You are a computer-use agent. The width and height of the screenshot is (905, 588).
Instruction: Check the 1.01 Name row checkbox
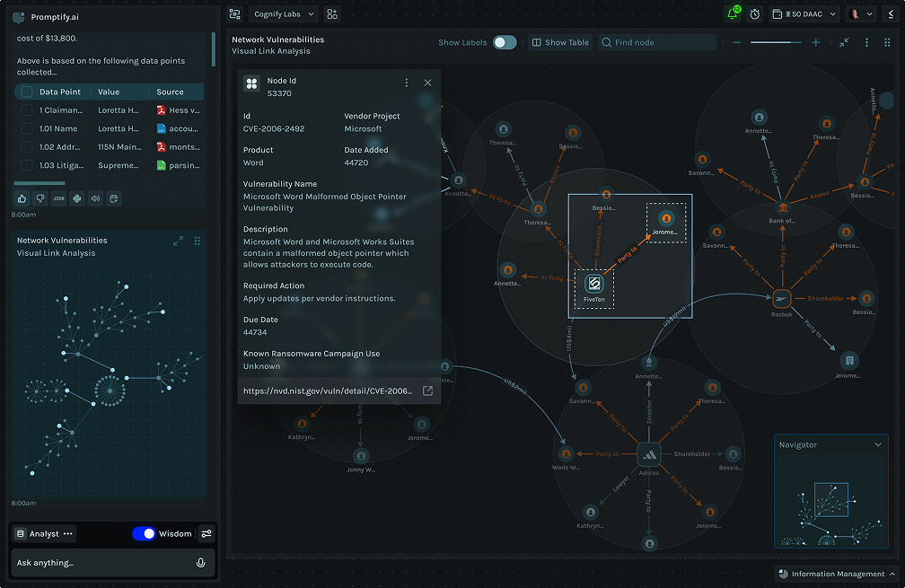tap(27, 128)
